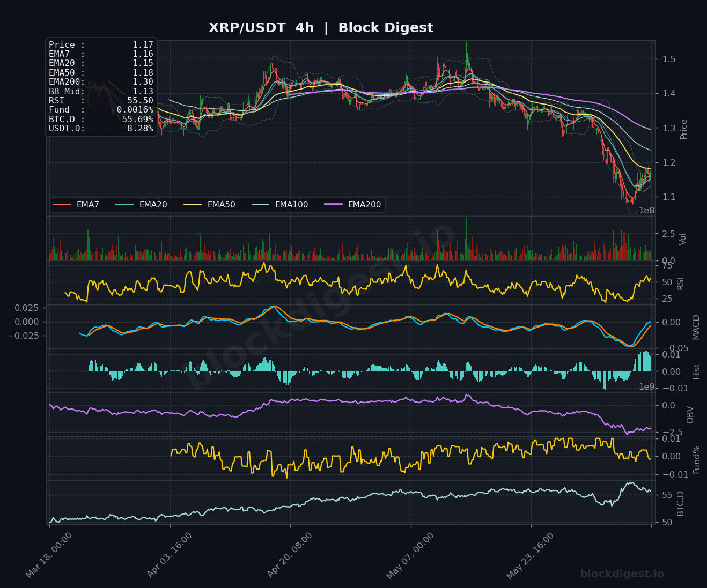The width and height of the screenshot is (707, 588).
Task: Click the 'BTC.D' y-axis label
Action: coord(681,503)
